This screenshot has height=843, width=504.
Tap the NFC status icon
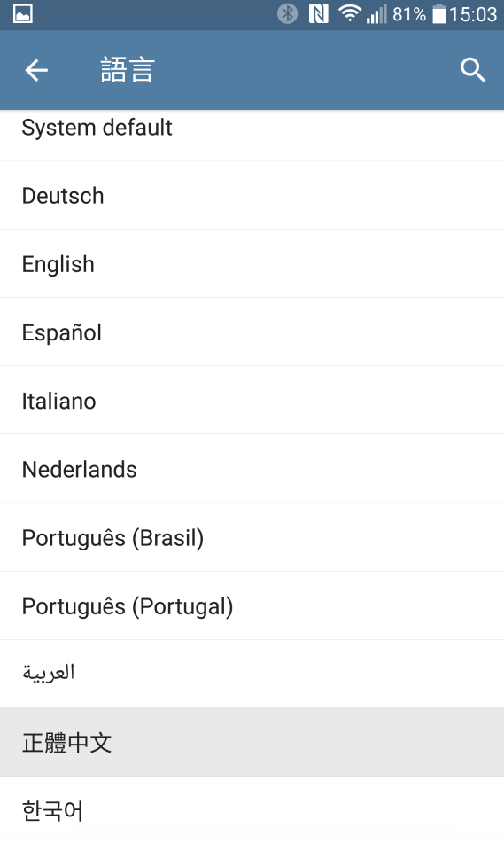coord(318,14)
